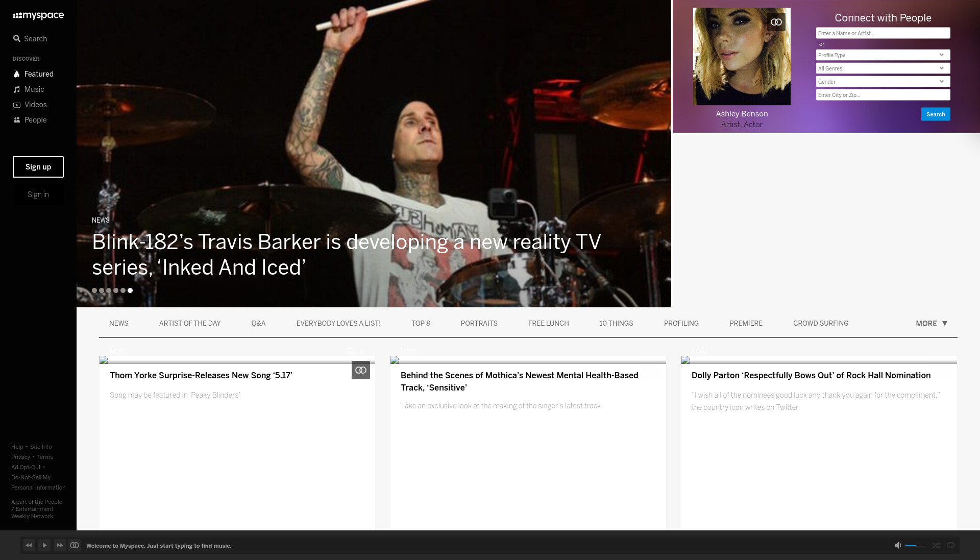Open Ashley Benson name link

(x=742, y=114)
